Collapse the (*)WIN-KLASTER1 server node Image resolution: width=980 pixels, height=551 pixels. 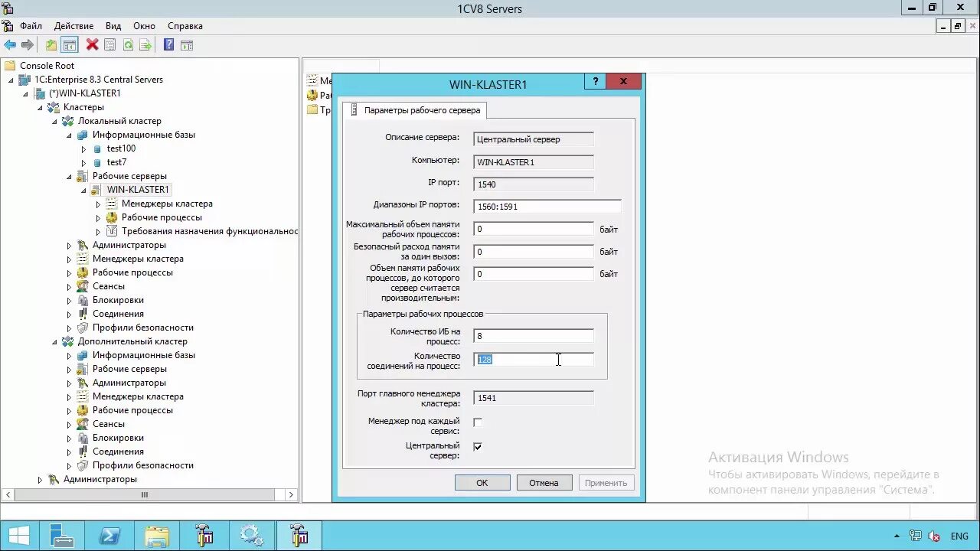pyautogui.click(x=25, y=93)
